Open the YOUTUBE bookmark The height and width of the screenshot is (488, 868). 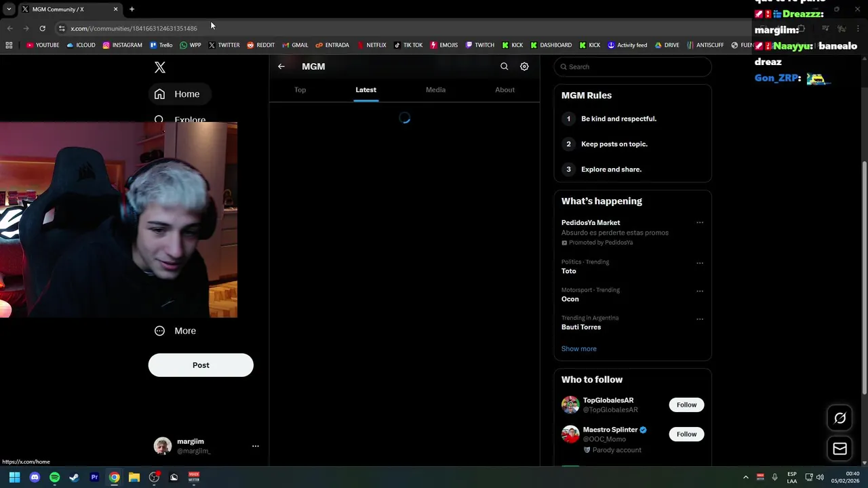coord(43,45)
